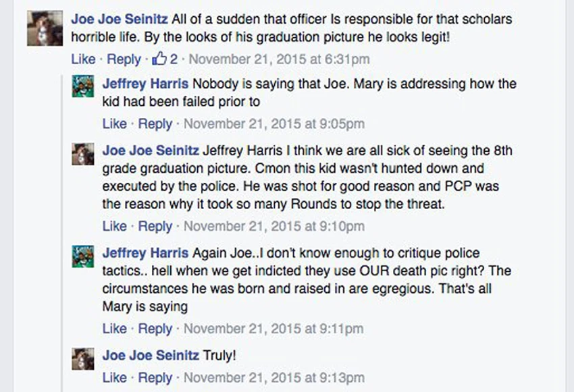Like the top comment posted at 6:31pm

point(83,59)
